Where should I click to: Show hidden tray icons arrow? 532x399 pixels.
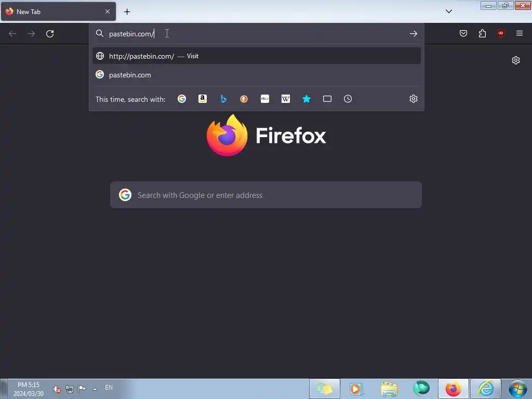coord(95,389)
